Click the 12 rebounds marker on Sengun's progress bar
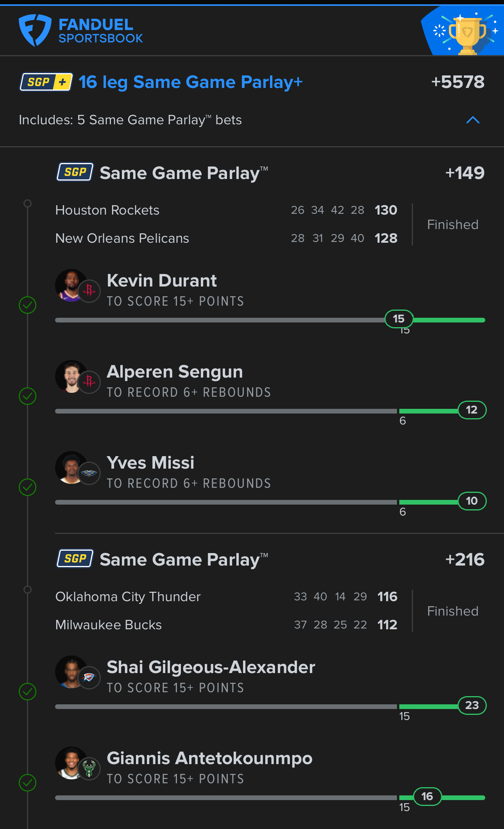This screenshot has width=504, height=829. coord(472,410)
